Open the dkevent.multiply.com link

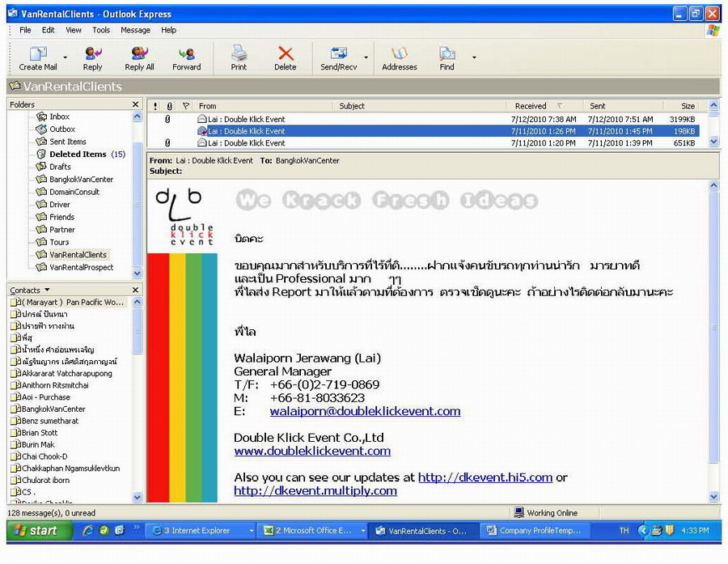pyautogui.click(x=315, y=490)
